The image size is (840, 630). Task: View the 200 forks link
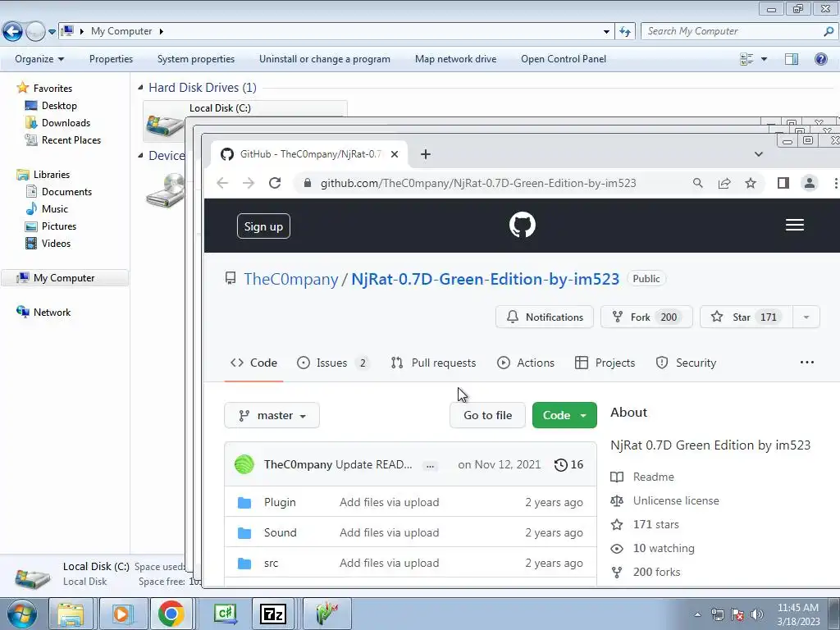point(656,572)
